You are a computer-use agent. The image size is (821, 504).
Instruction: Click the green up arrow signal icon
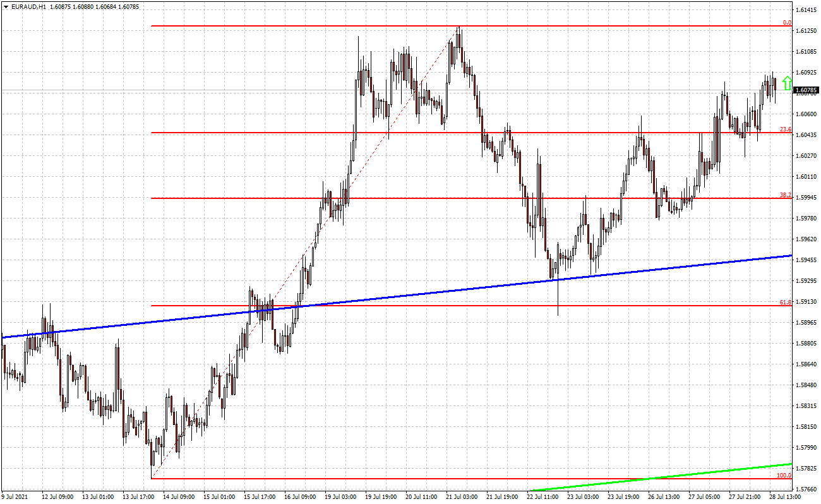coord(786,83)
